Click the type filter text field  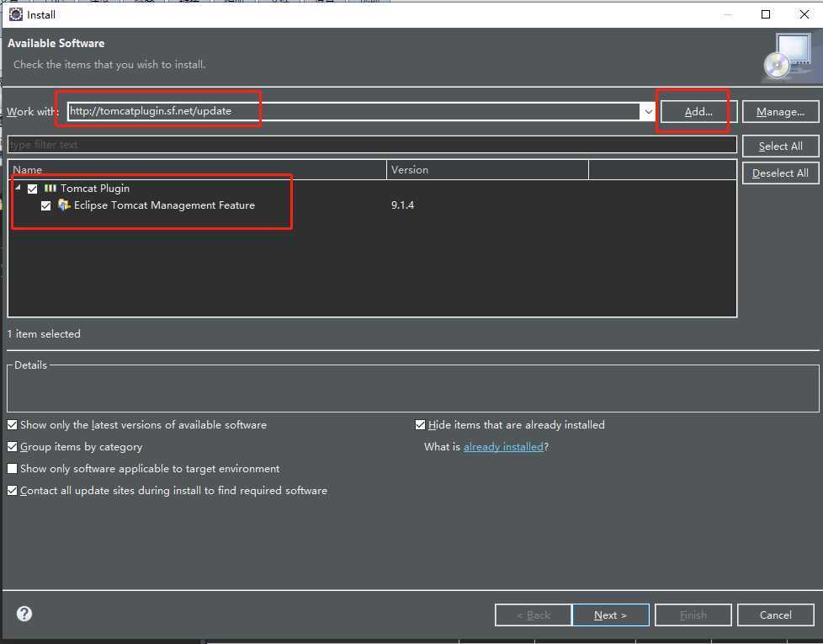click(372, 144)
